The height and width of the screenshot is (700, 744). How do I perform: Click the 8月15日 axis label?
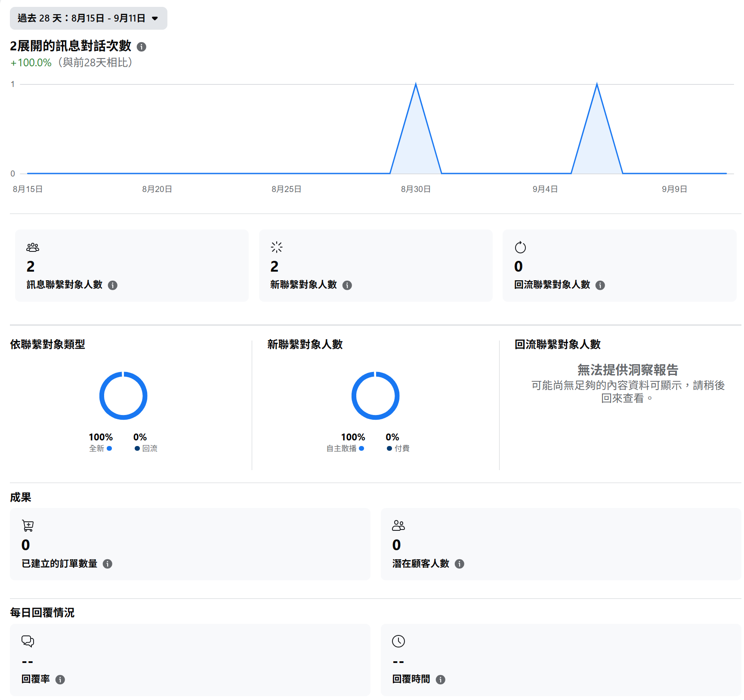coord(28,189)
